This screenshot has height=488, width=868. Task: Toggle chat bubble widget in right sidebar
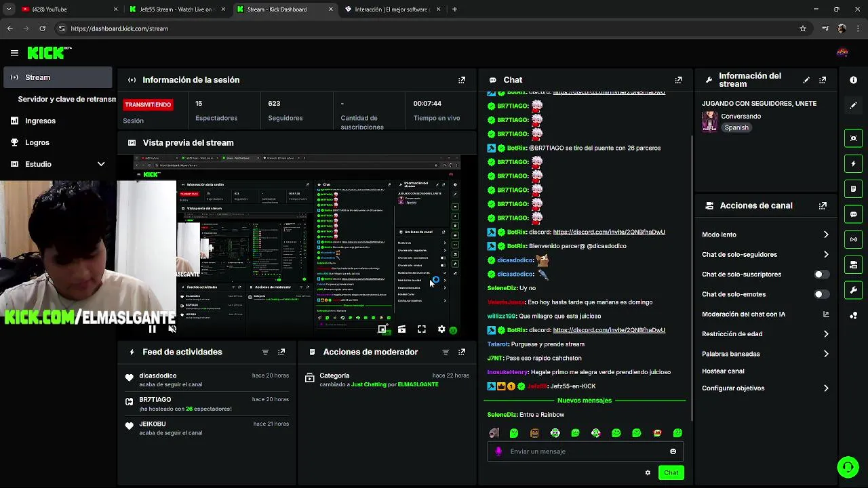click(854, 214)
